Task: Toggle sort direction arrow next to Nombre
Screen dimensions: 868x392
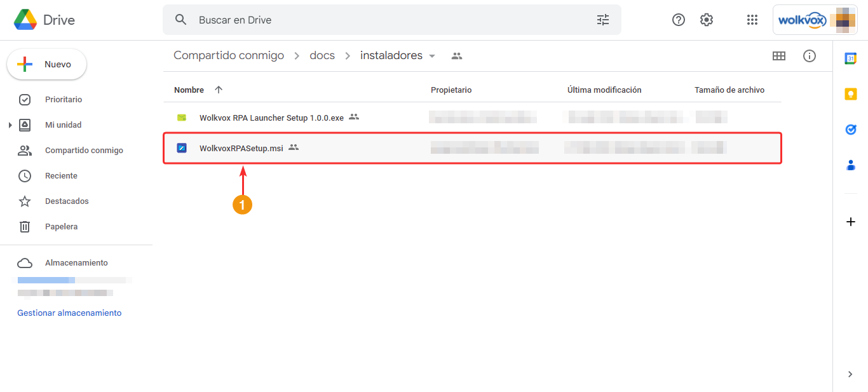Action: 219,90
